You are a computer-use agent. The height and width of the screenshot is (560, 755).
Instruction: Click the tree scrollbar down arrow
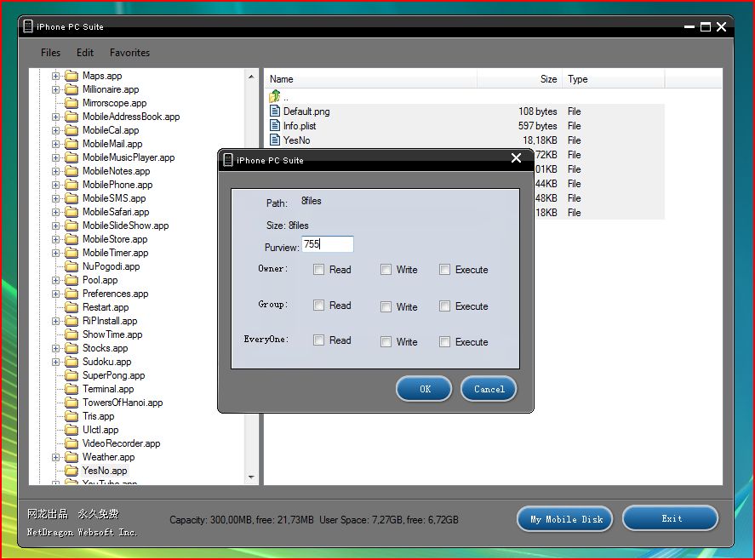[251, 477]
